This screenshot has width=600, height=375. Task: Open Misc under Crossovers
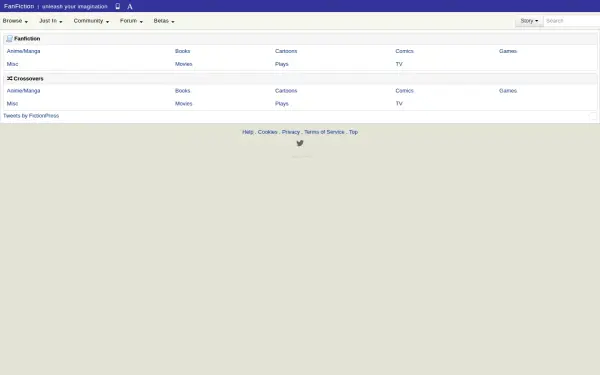(12, 103)
